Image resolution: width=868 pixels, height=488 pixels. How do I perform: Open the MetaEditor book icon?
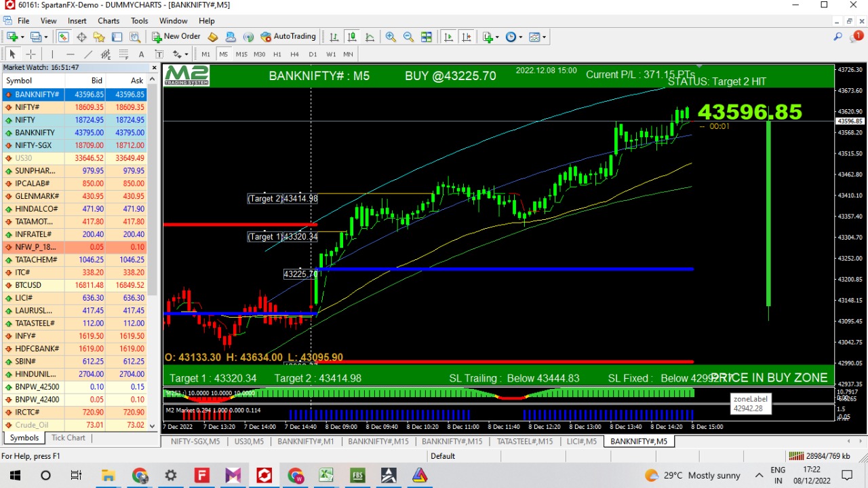(x=213, y=37)
